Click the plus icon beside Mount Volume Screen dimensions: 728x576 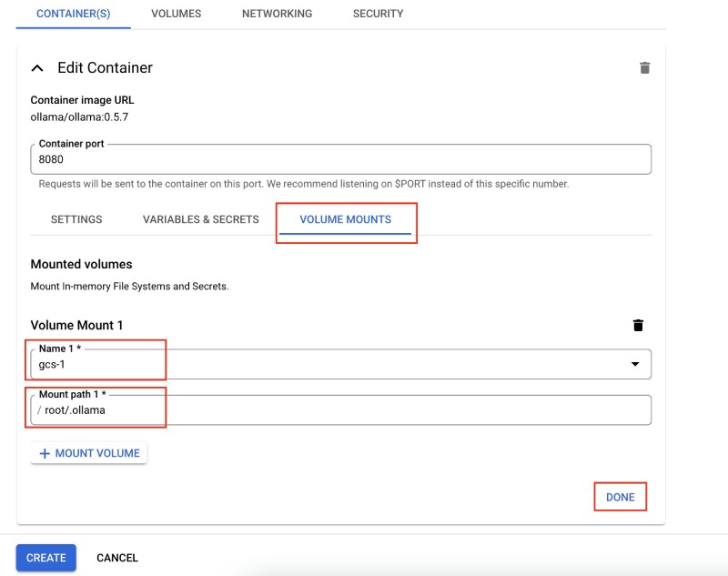click(44, 453)
